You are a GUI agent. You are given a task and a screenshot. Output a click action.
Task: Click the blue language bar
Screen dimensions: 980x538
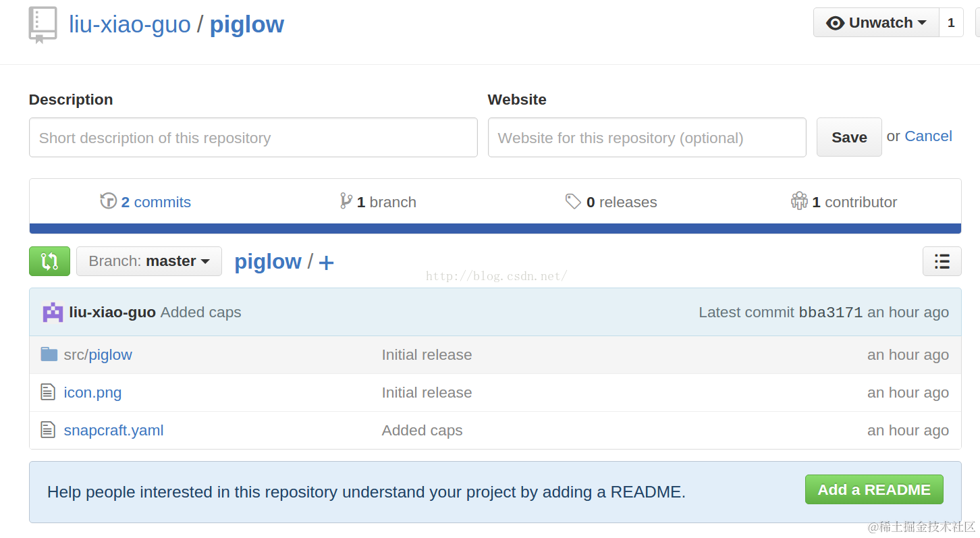pyautogui.click(x=495, y=229)
